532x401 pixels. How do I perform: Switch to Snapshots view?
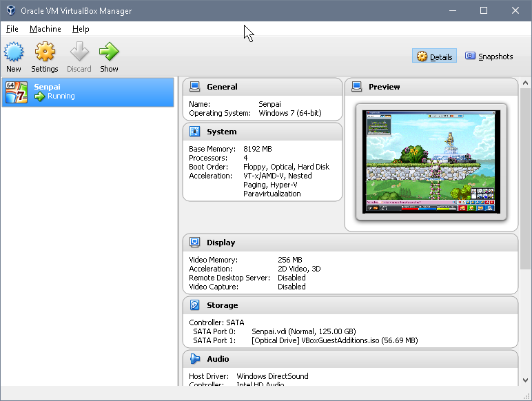489,56
